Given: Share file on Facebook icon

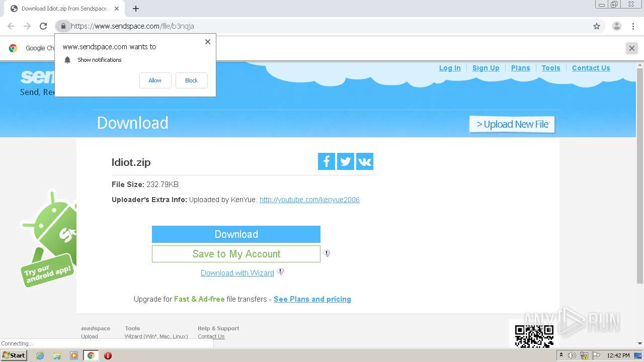Looking at the screenshot, I should click(x=327, y=161).
